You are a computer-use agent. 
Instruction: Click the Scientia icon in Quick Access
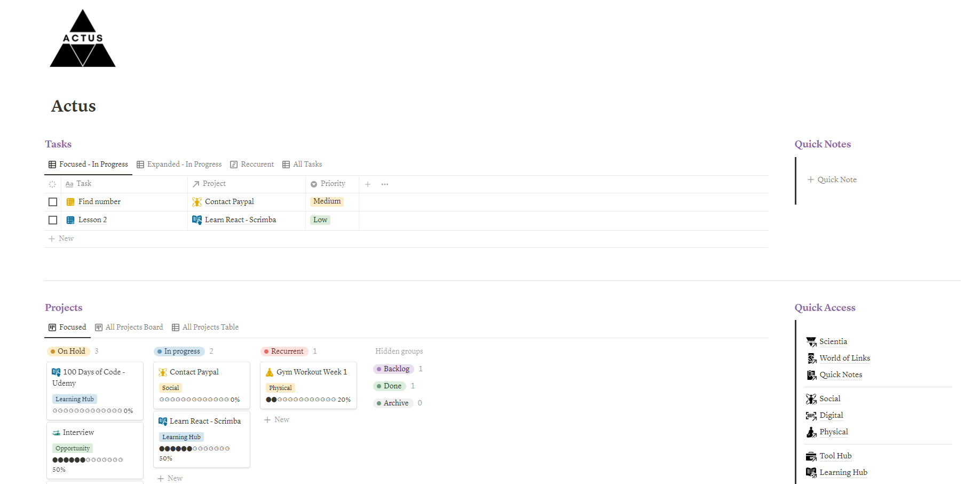[x=811, y=342]
